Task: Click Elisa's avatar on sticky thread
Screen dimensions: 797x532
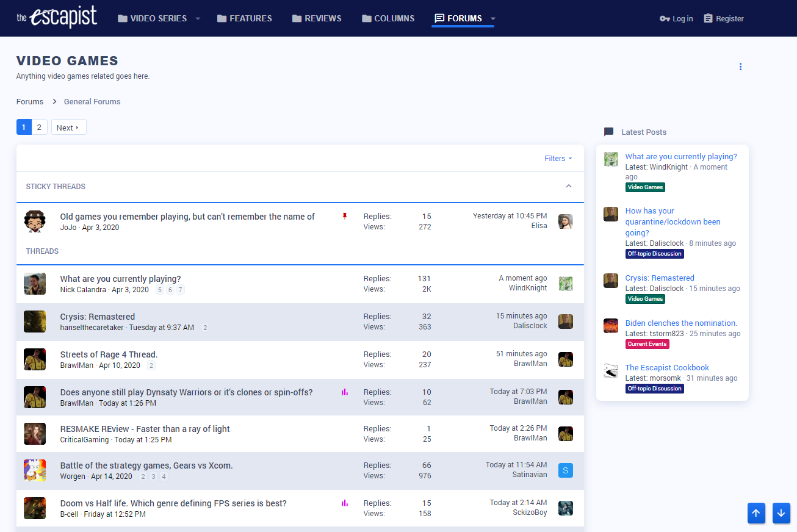Action: (x=566, y=221)
